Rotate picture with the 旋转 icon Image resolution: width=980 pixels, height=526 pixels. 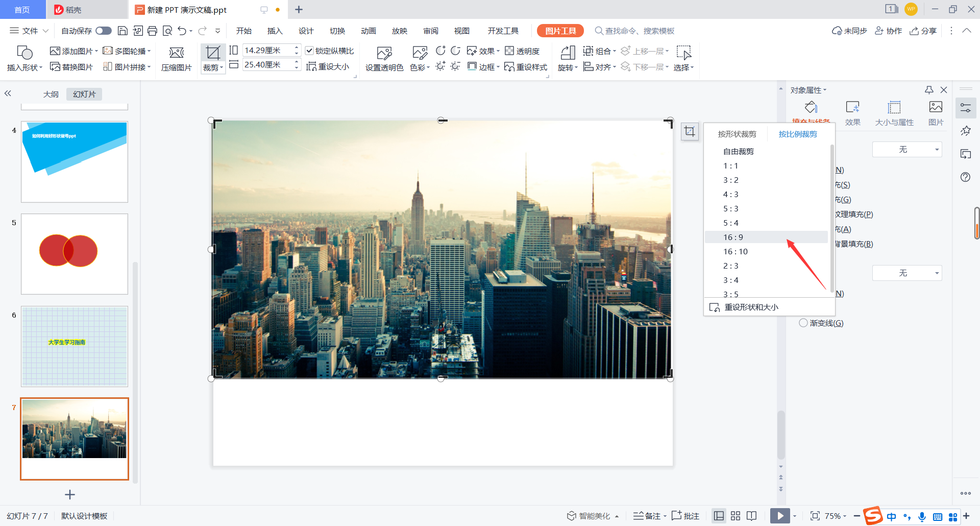(x=568, y=53)
